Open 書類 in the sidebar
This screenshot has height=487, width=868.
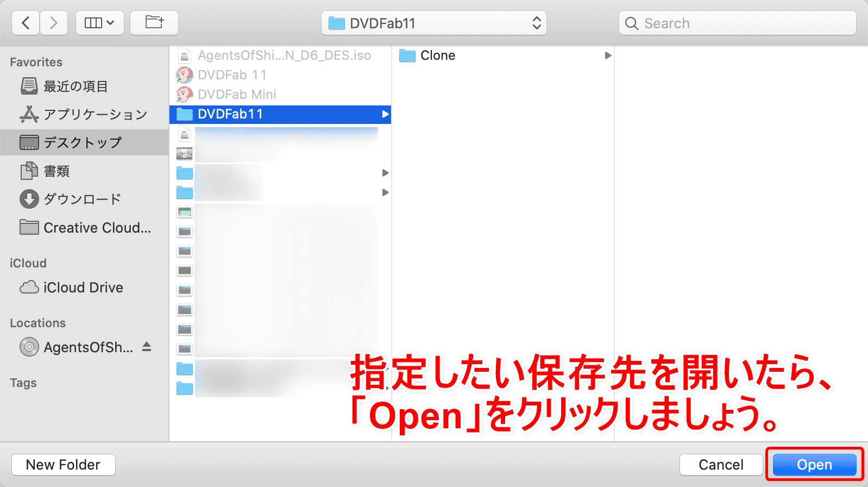(84, 171)
